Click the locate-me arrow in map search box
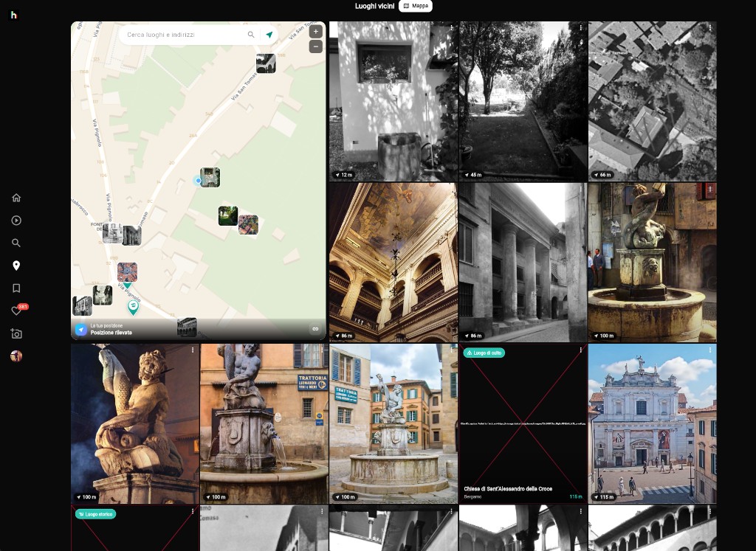This screenshot has height=551, width=756. [269, 35]
